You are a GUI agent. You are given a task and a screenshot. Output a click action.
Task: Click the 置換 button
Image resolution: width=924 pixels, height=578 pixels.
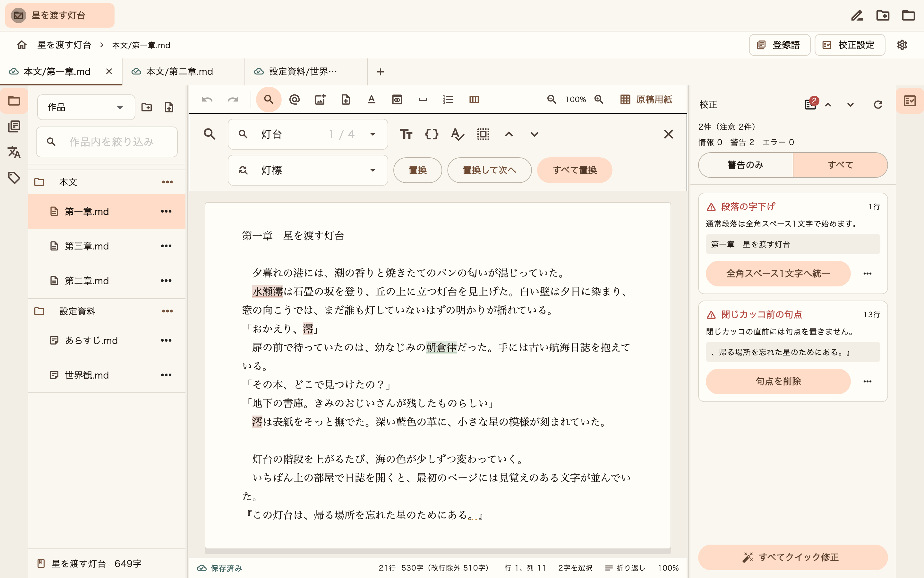[418, 170]
